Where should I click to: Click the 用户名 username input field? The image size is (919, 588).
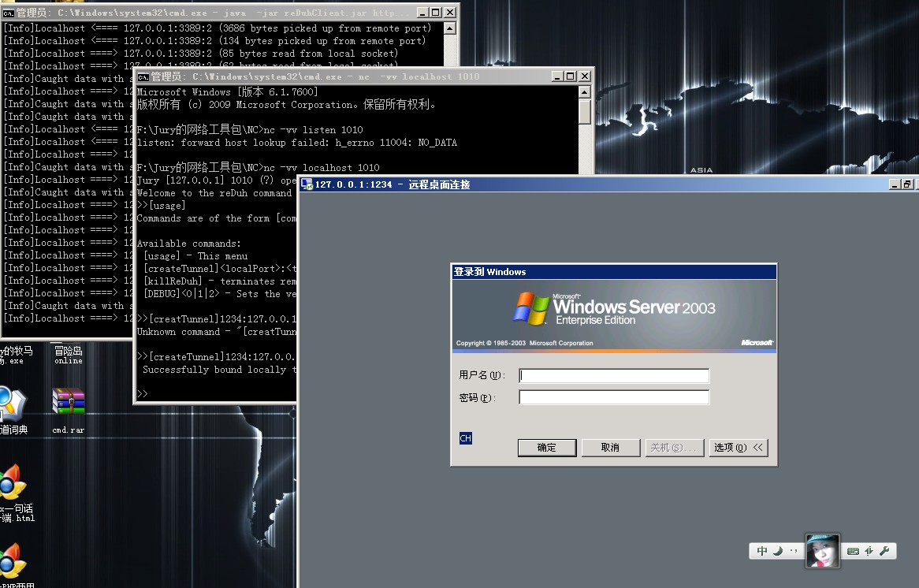pyautogui.click(x=614, y=375)
